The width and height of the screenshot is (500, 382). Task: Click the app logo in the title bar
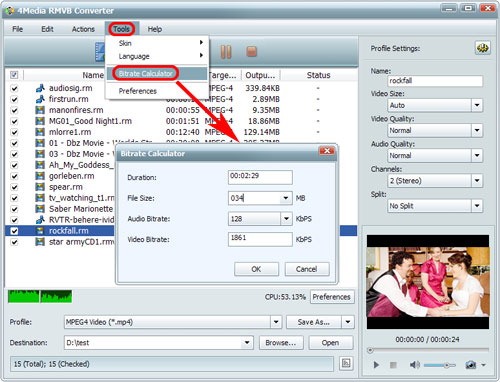[10, 11]
